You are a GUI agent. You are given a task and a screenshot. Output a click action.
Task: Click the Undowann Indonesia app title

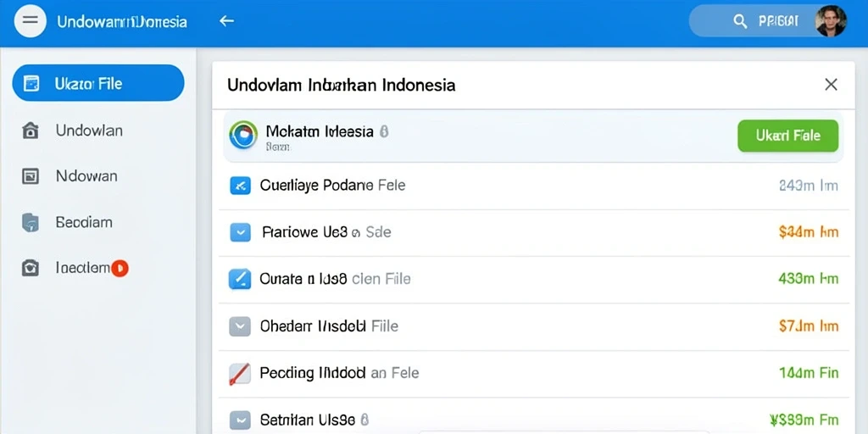click(122, 21)
